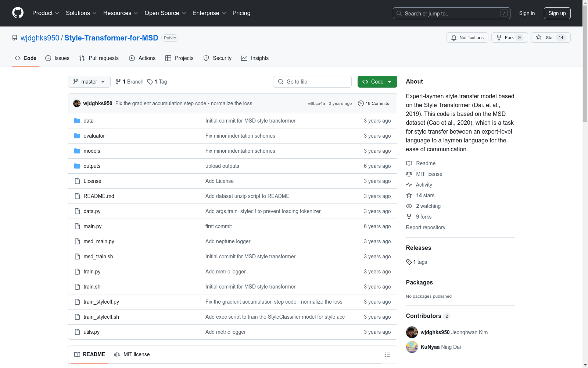Open the License file
This screenshot has height=368, width=588.
click(92, 181)
